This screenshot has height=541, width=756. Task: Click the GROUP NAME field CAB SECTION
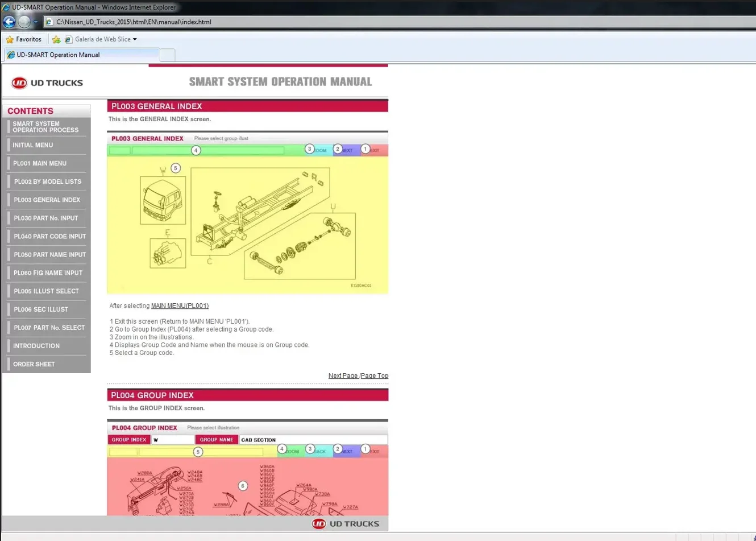[x=313, y=440]
